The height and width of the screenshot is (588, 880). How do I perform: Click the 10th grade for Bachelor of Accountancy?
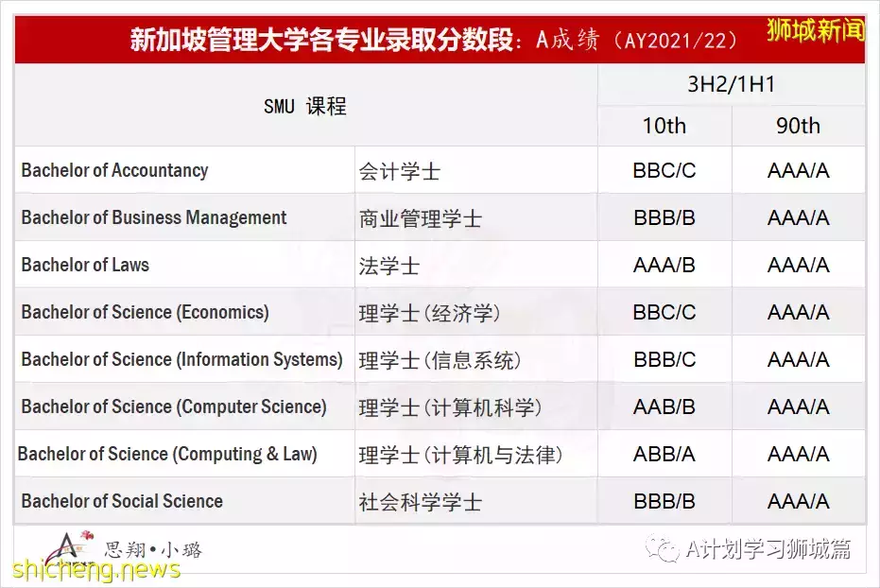(x=664, y=170)
